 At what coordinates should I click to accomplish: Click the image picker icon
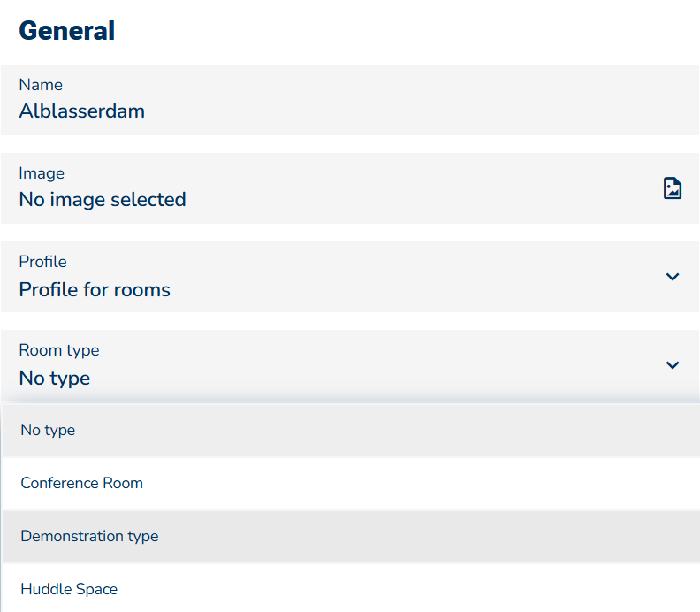click(673, 187)
